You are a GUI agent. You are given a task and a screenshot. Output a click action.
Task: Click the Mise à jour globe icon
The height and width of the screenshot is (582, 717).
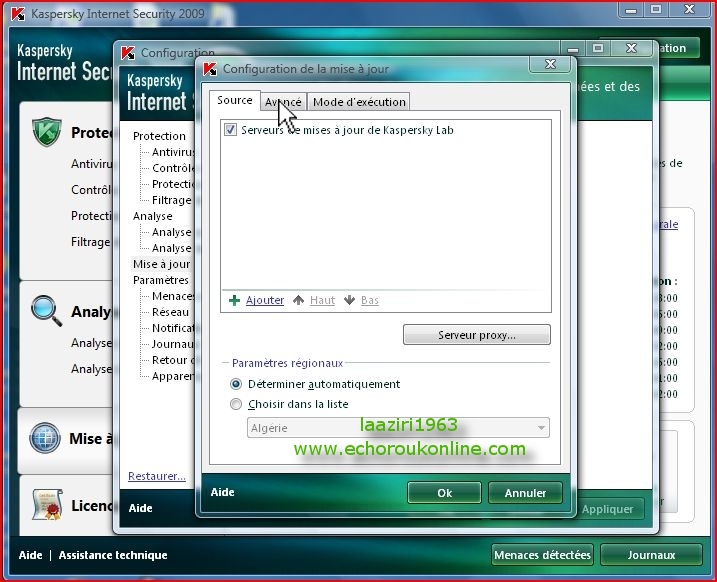[x=46, y=438]
